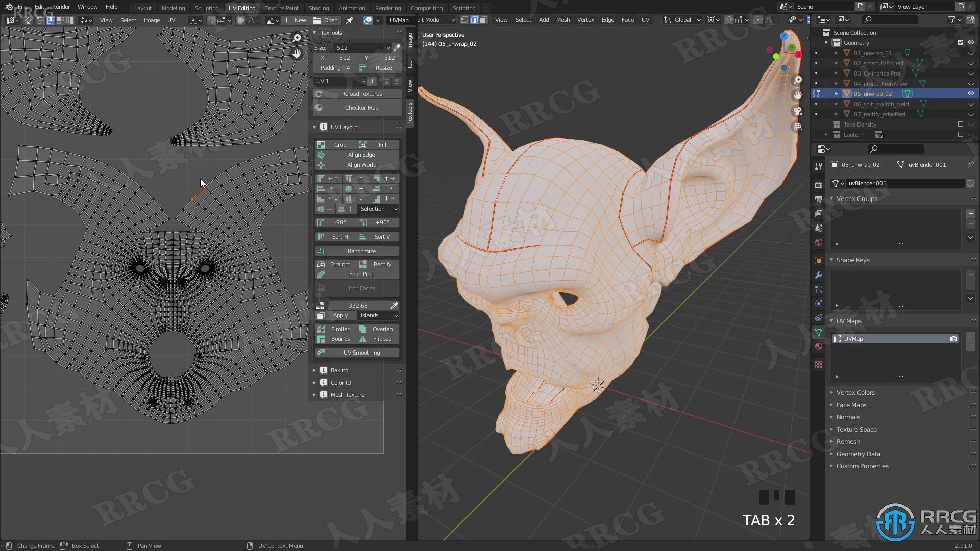Click the Randomize UV islands icon
Viewport: 980px width, 551px height.
point(321,251)
